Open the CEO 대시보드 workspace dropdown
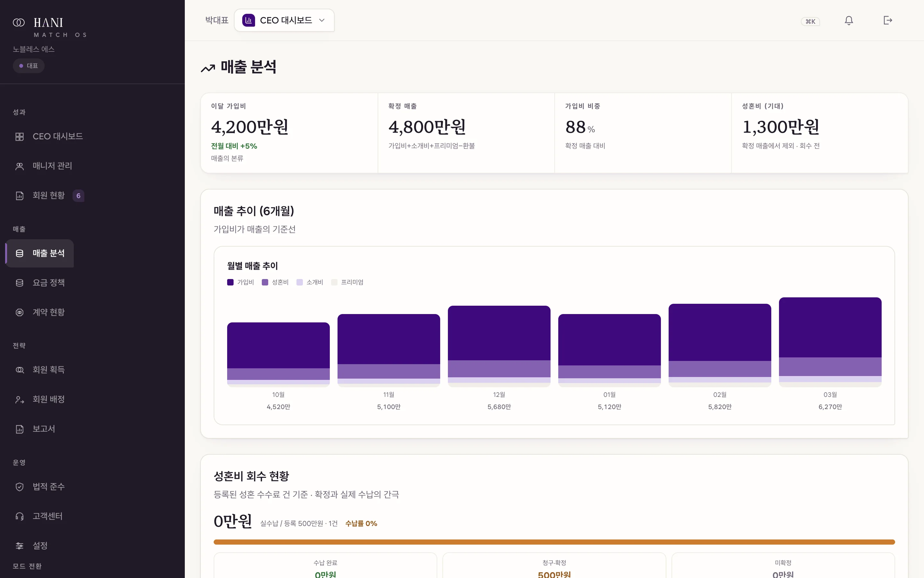The height and width of the screenshot is (578, 924). [x=284, y=20]
